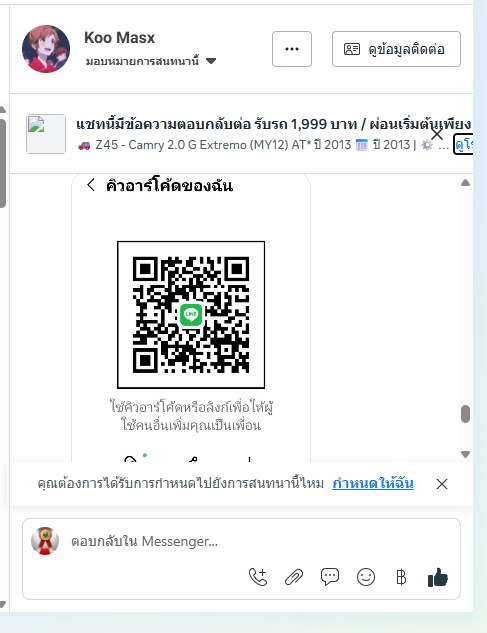Click the conversation scrollbar thumb
This screenshot has width=487, height=633.
point(465,414)
